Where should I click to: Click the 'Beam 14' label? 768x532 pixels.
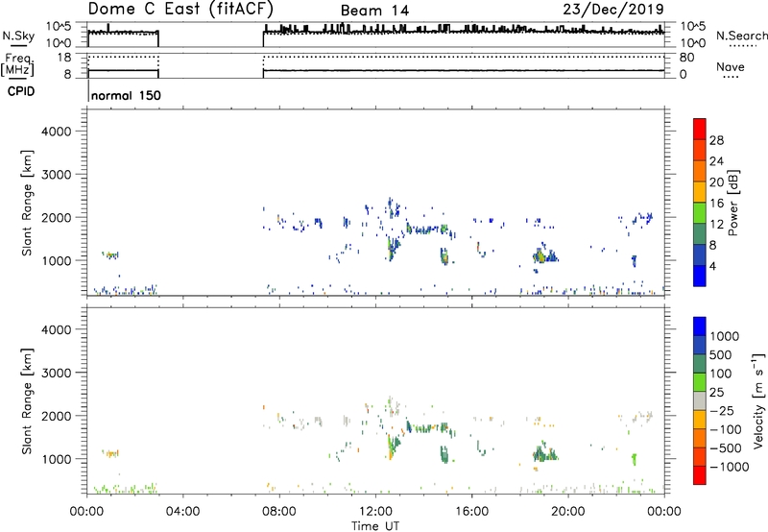374,11
